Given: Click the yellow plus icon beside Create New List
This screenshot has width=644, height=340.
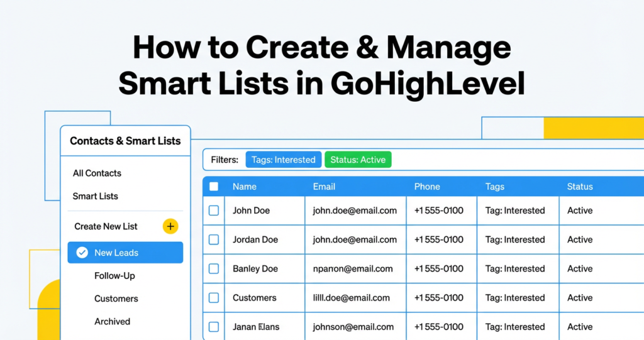Looking at the screenshot, I should coord(170,226).
